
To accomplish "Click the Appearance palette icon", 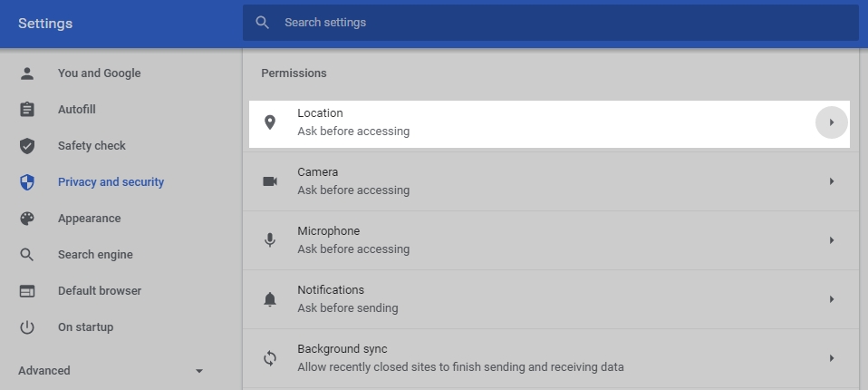I will pyautogui.click(x=27, y=219).
